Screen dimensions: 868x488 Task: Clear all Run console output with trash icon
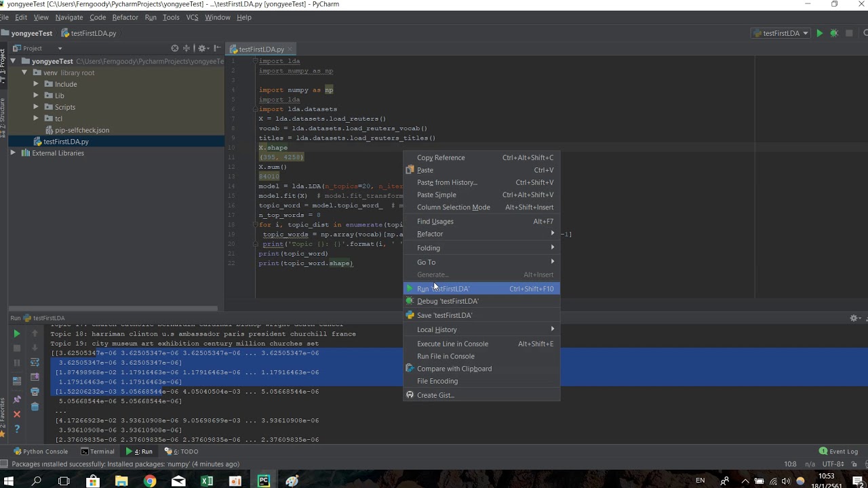35,407
